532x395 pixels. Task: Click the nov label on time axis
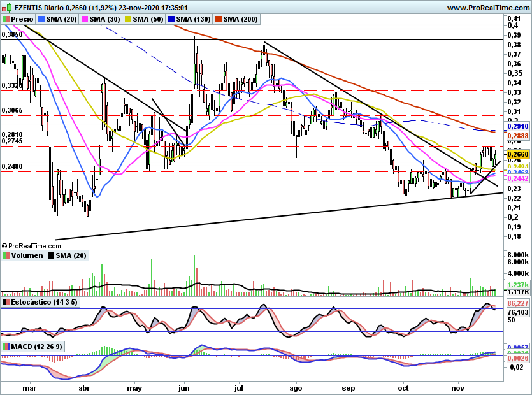[458, 388]
